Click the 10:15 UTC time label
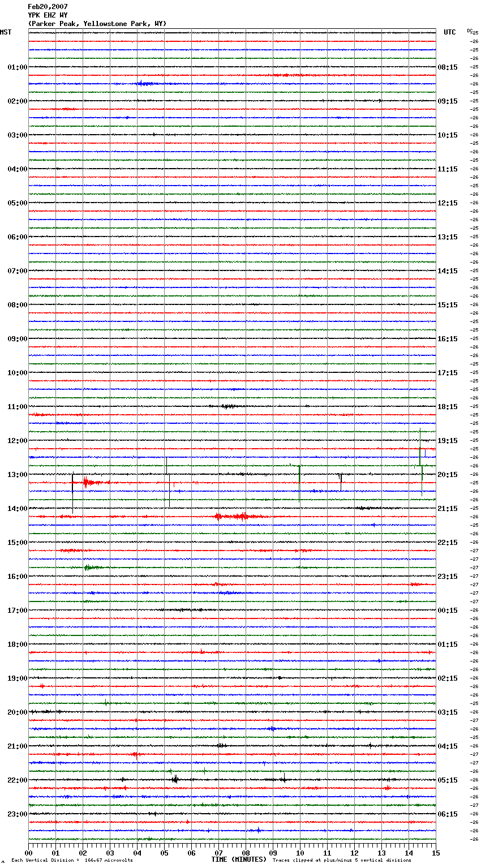The height and width of the screenshot is (868, 481). pos(448,135)
